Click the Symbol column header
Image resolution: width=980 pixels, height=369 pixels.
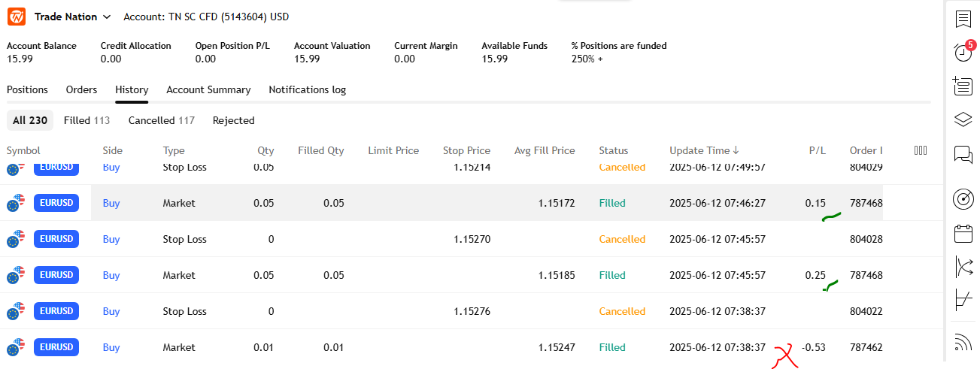click(x=23, y=150)
